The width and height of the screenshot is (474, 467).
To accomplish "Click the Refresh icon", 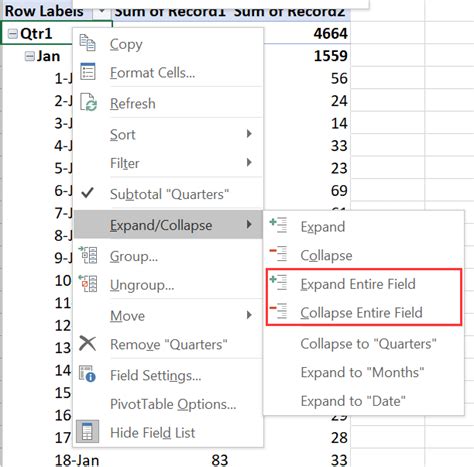I will coord(88,102).
